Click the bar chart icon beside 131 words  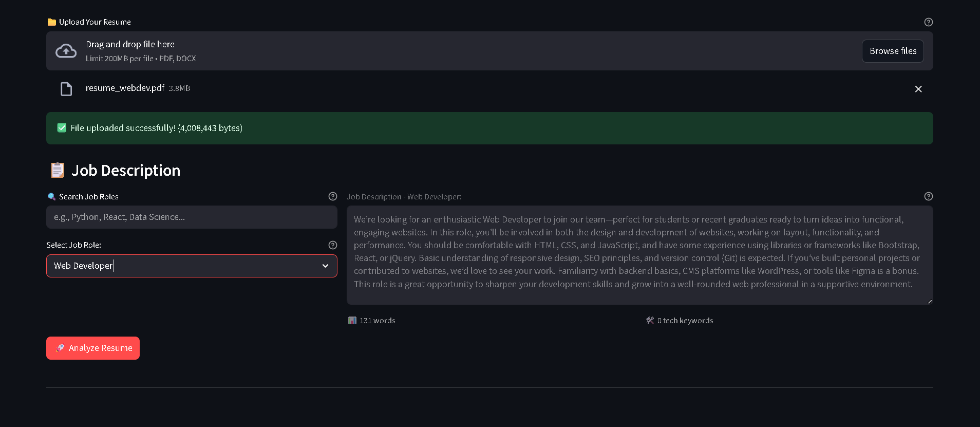tap(352, 321)
